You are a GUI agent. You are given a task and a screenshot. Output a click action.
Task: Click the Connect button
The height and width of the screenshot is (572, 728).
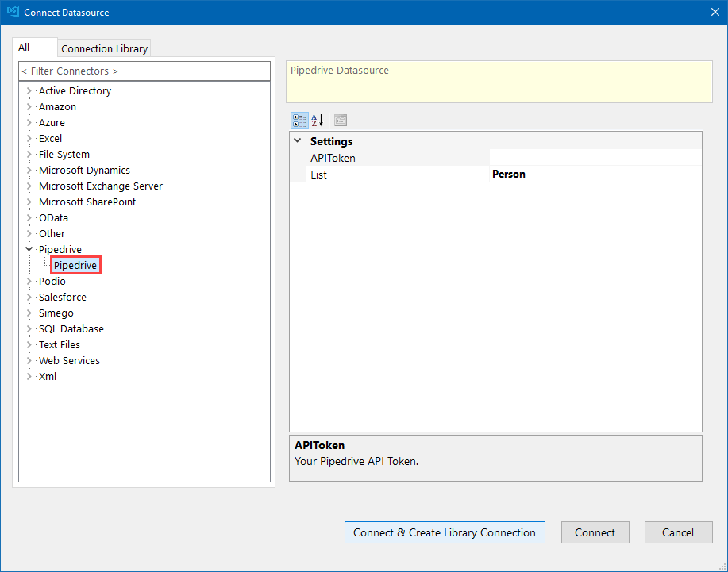pos(595,532)
